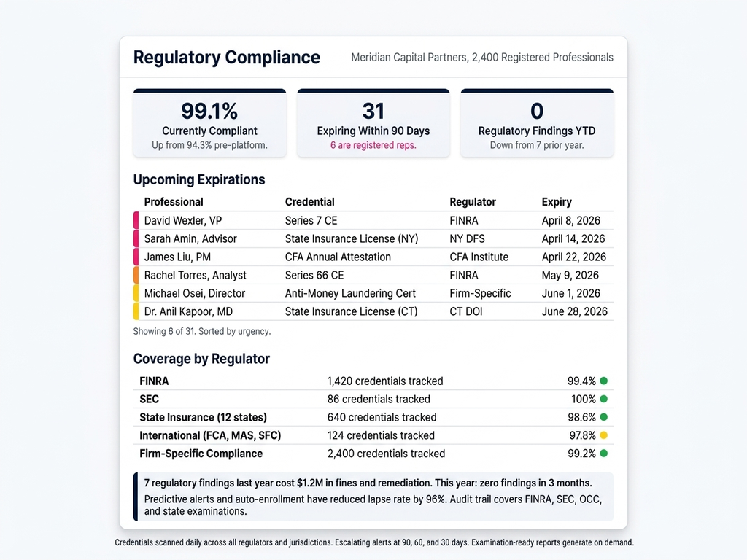Click the green status dot for FINRA
Image resolution: width=747 pixels, height=560 pixels.
pos(604,381)
